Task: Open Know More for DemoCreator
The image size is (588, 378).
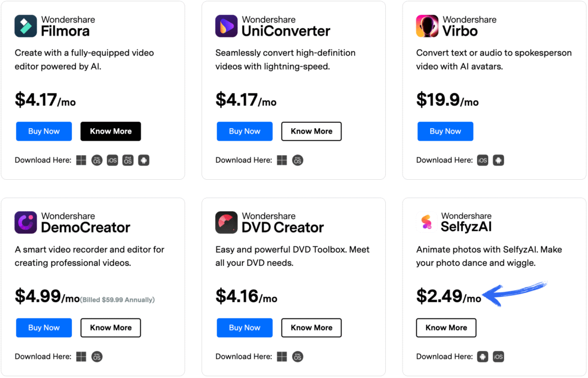Action: (x=111, y=328)
